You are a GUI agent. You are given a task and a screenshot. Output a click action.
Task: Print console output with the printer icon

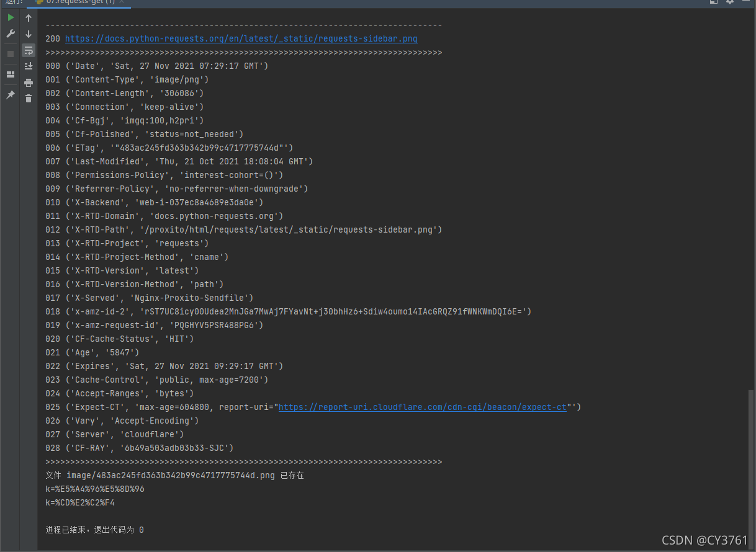click(29, 82)
